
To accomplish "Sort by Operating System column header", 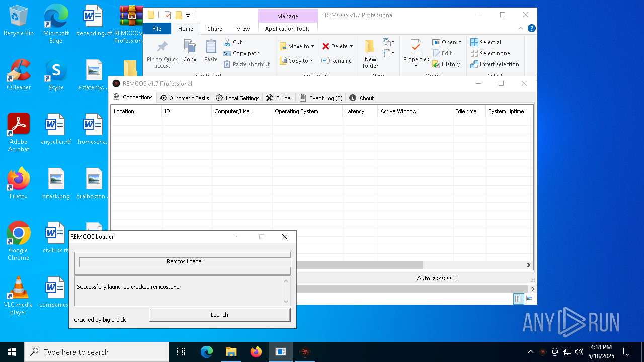I will 307,111.
